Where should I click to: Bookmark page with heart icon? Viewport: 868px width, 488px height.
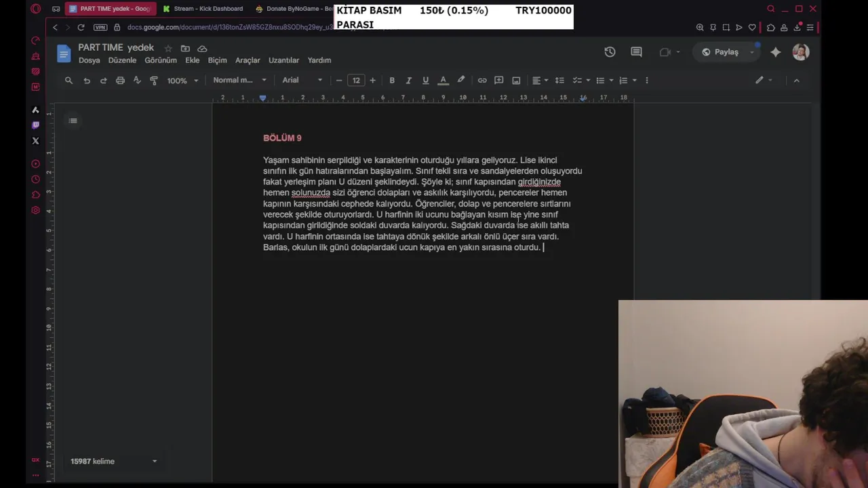(x=752, y=27)
